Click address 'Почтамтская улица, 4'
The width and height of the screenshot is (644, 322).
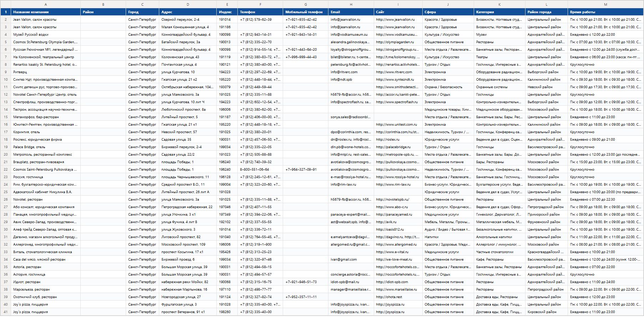click(x=188, y=65)
